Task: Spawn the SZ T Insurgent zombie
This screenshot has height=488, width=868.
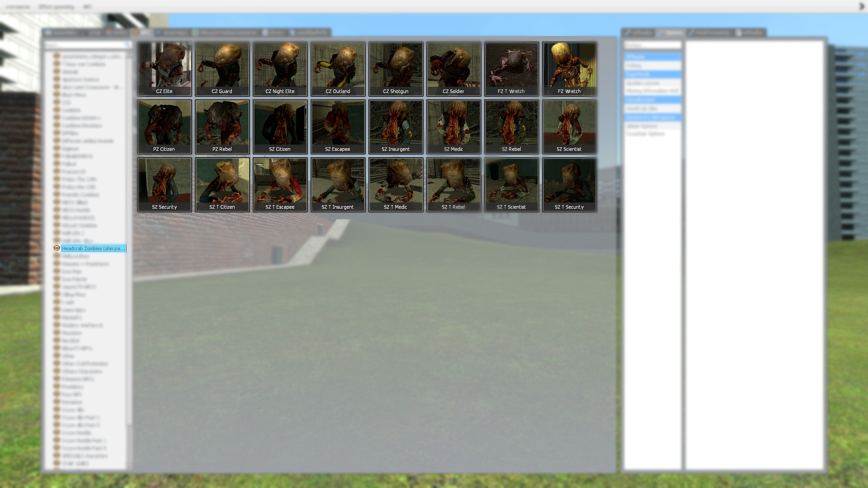Action: click(338, 183)
